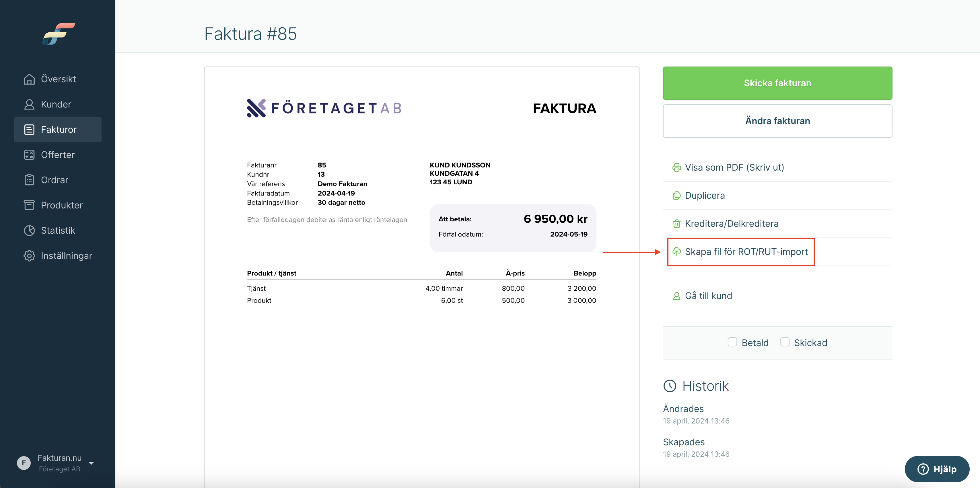This screenshot has width=980, height=488.
Task: Click the Gå till kund link
Action: [x=708, y=296]
